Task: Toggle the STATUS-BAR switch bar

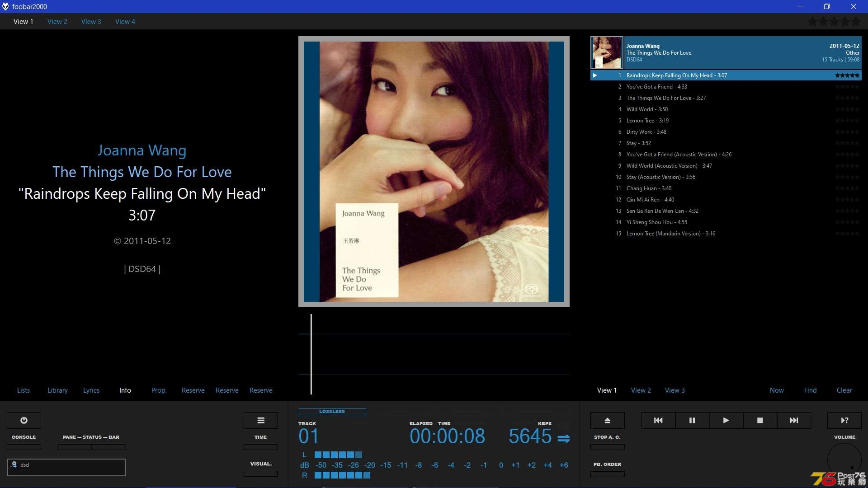Action: point(109,447)
